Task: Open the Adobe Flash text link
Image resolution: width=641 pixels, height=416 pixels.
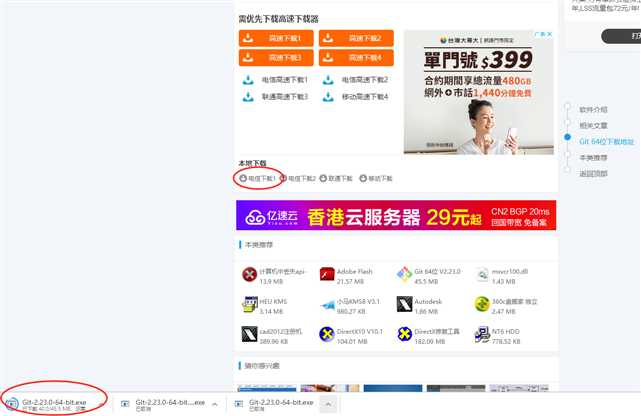Action: pyautogui.click(x=354, y=271)
